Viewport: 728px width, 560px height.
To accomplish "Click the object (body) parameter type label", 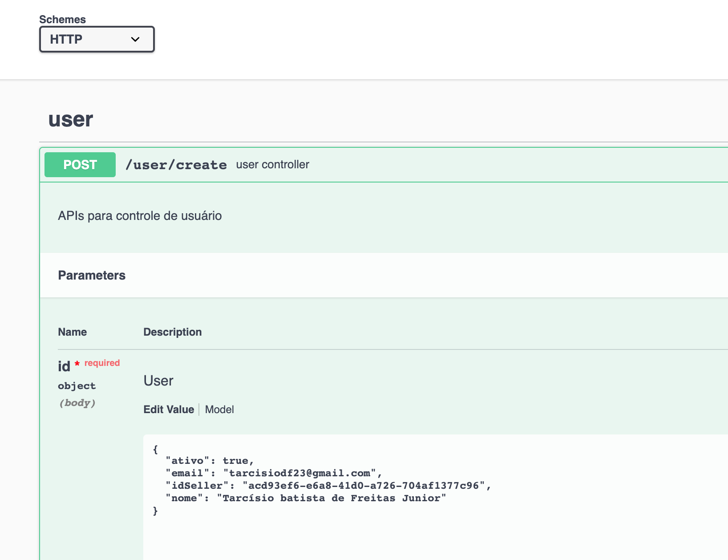I will 77,386.
